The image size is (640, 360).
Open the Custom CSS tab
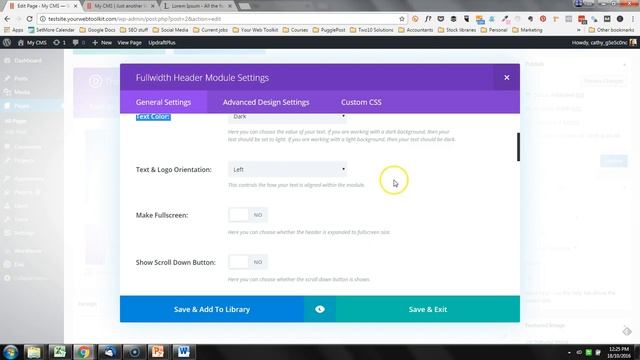point(361,102)
